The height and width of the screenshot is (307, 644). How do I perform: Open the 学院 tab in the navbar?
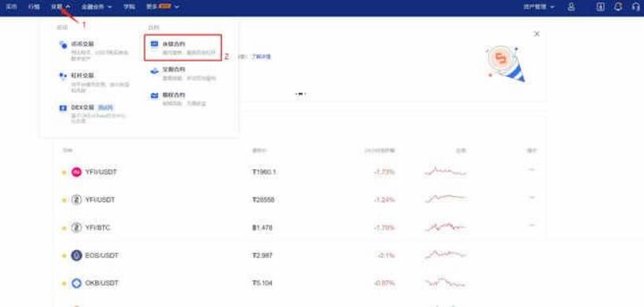pos(129,7)
